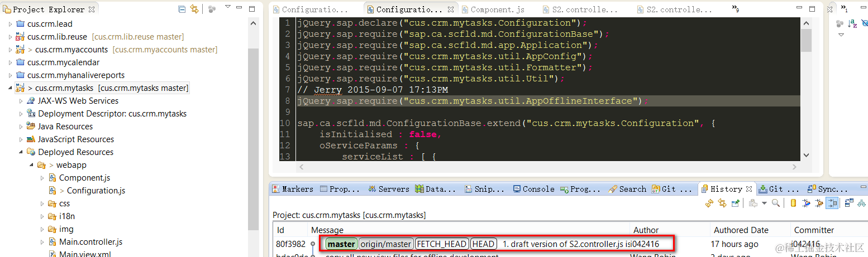Viewport: 868px width, 257px height.
Task: Open the Synchronize view tab
Action: [828, 189]
